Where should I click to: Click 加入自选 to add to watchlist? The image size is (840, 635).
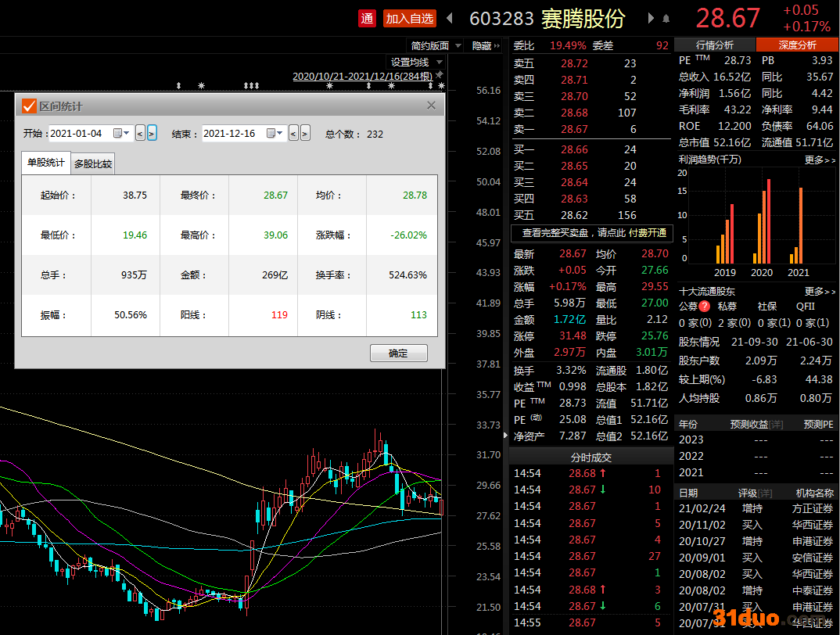(x=410, y=18)
